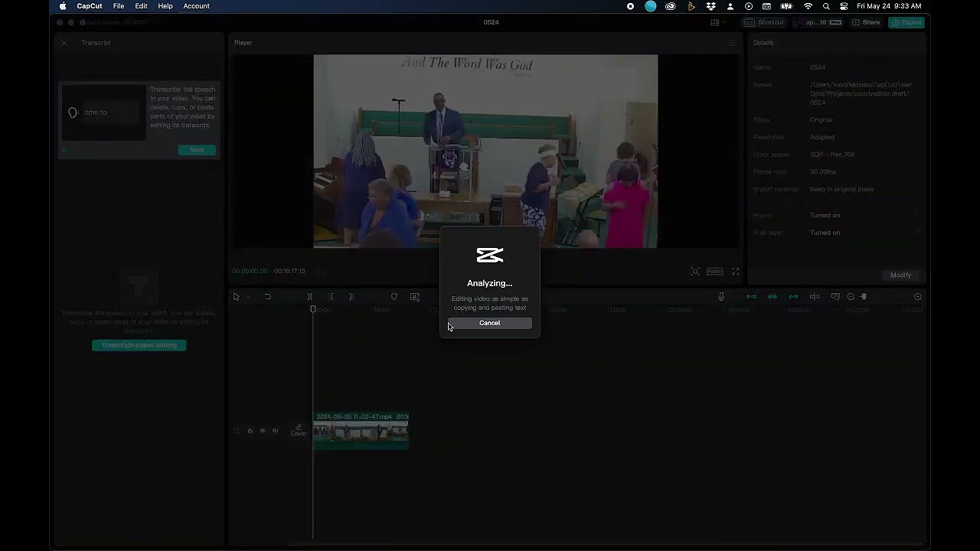Click the delete-right trim icon
980x551 pixels.
pos(351,297)
